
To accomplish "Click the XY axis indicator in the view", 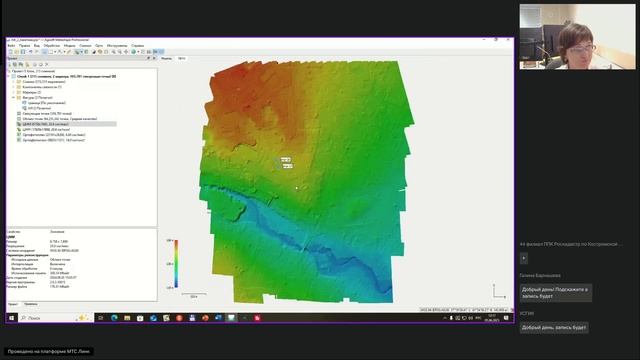I will point(498,291).
